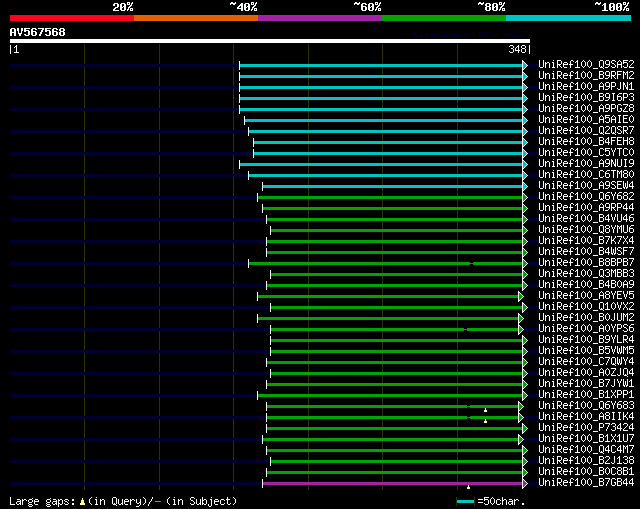The height and width of the screenshot is (509, 640).
Task: Select the UniRef100_B1X1U7 label
Action: 586,439
